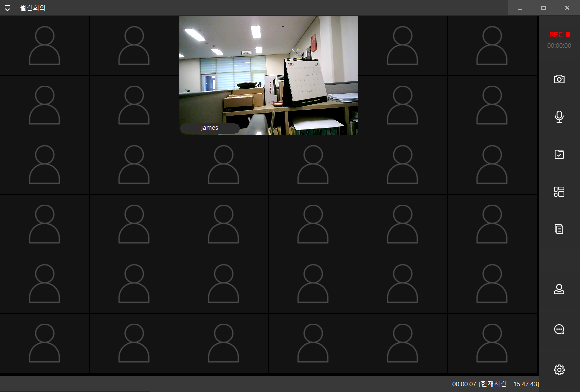Change the video grid layout icon
Viewport: 580px width, 392px height.
(x=559, y=192)
